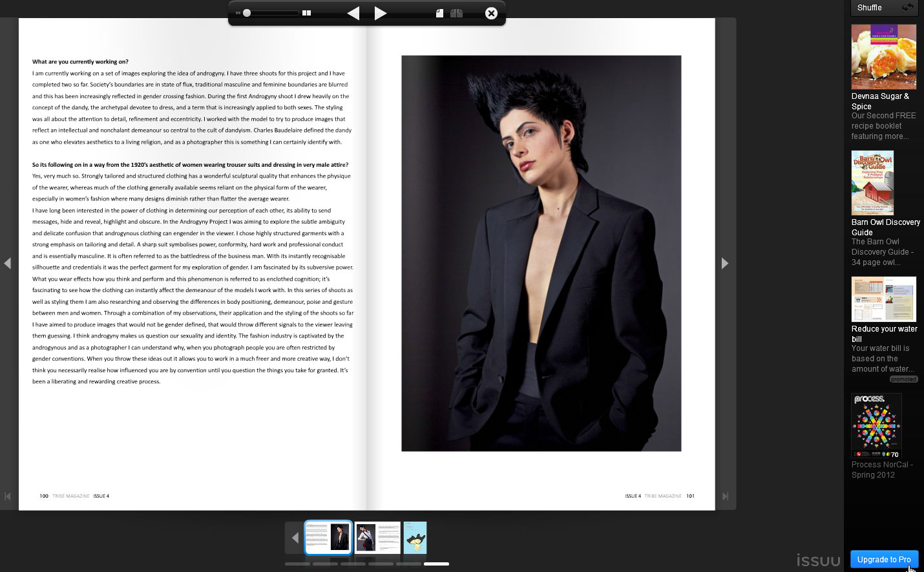Open Devnaa Sugar & Spice cover thumbnail

(x=883, y=57)
